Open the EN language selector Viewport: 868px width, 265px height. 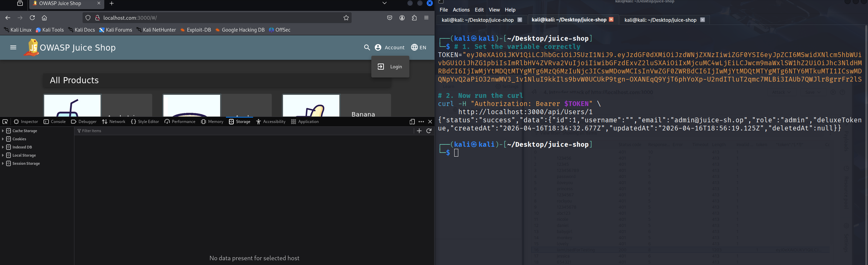click(x=419, y=47)
